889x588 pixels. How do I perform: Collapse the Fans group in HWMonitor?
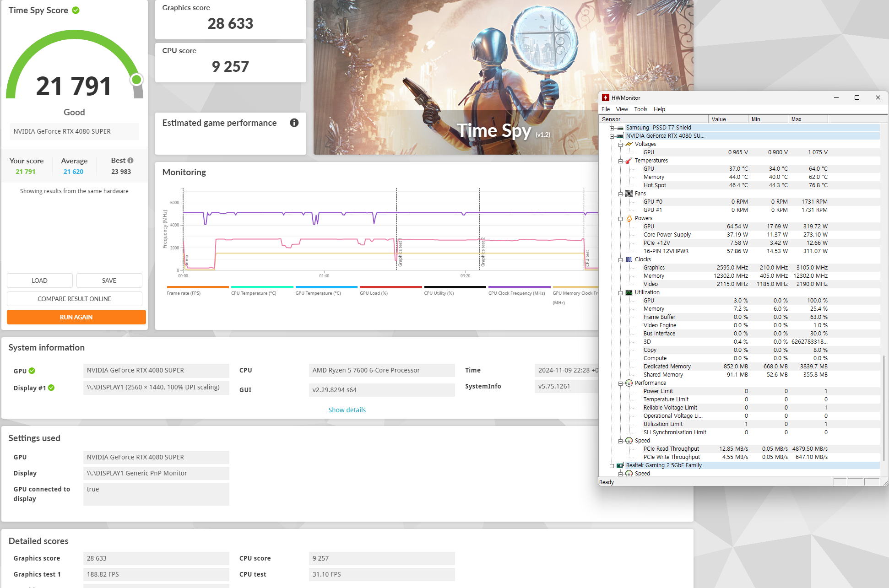pos(620,194)
